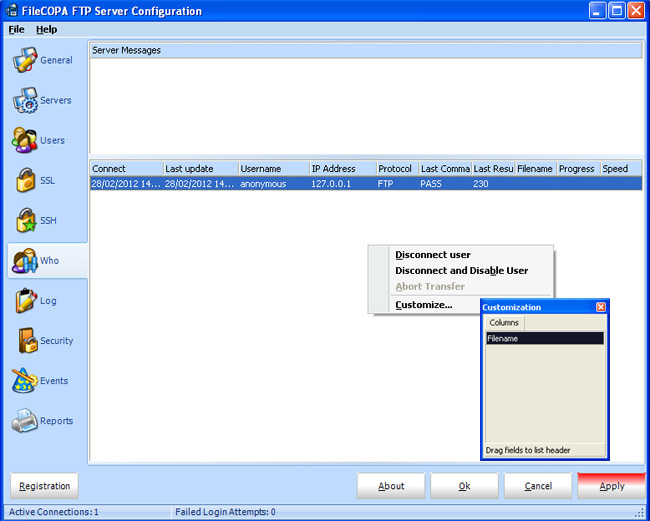Screen dimensions: 650x521
Task: Click the Server Messages header
Action: 366,51
